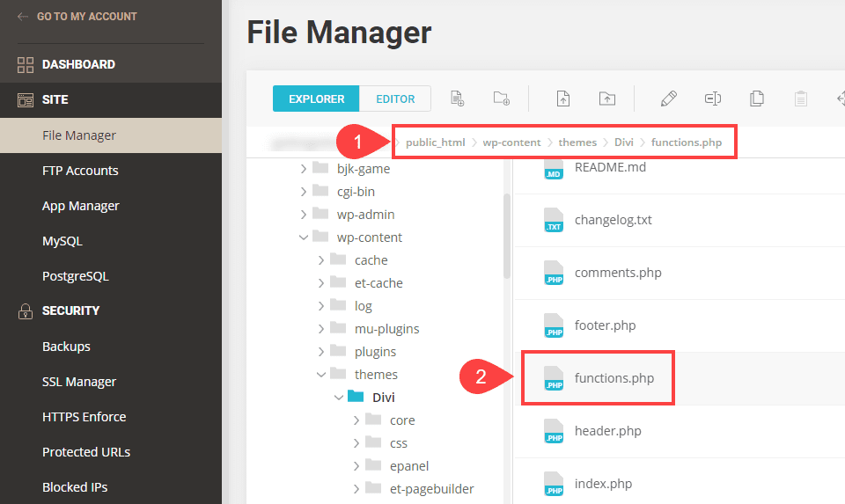Screen dimensions: 845x504
Task: Click the header.php PHP file icon
Action: point(554,431)
